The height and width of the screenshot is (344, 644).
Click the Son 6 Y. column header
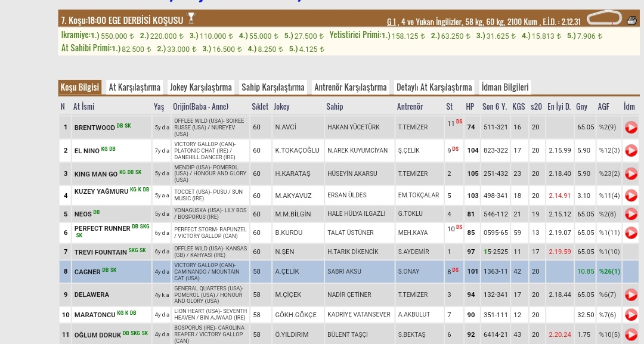click(x=494, y=106)
